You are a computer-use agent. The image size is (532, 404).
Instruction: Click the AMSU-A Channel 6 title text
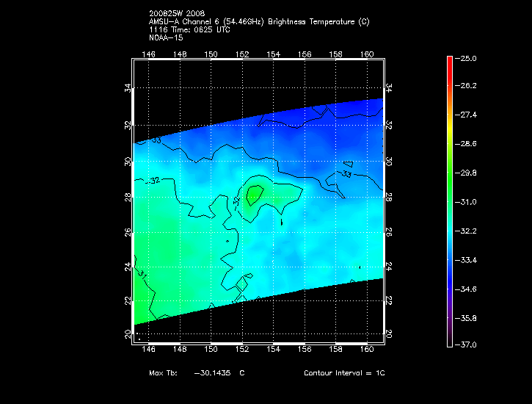(x=258, y=22)
